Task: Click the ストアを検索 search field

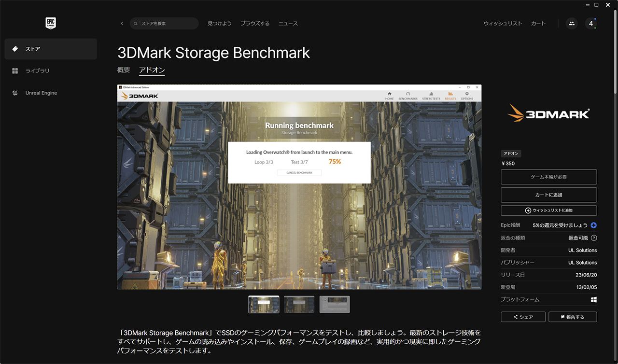Action: click(x=164, y=24)
